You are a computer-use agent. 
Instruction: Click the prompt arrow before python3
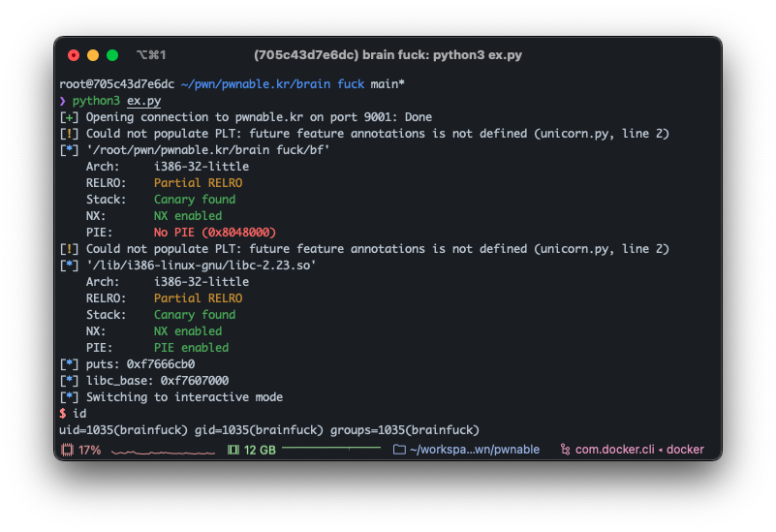[x=62, y=101]
